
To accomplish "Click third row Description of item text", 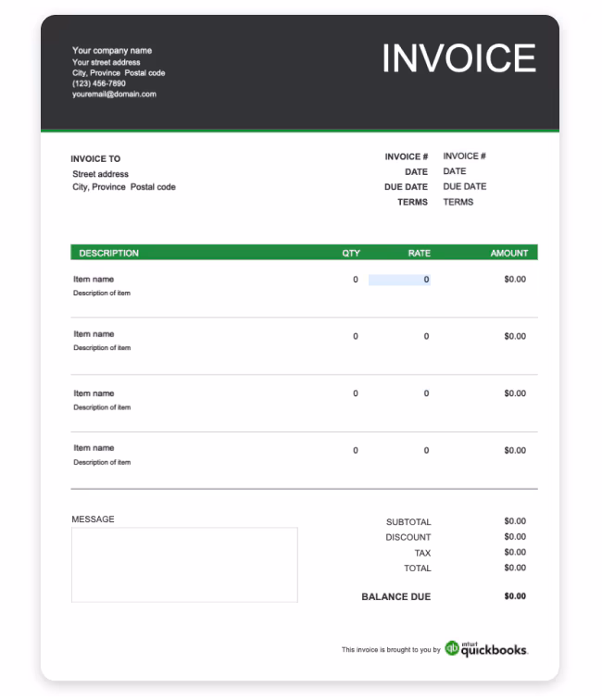I will pyautogui.click(x=102, y=407).
